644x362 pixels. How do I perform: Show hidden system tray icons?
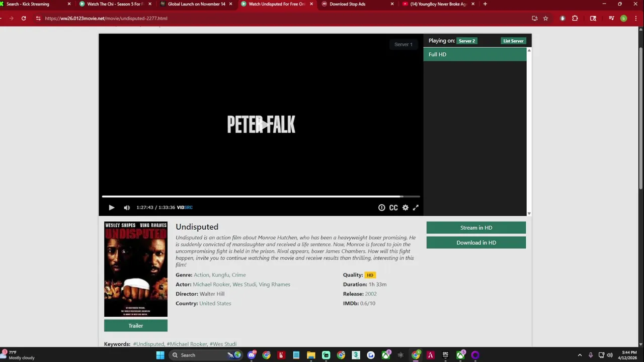tap(580, 355)
